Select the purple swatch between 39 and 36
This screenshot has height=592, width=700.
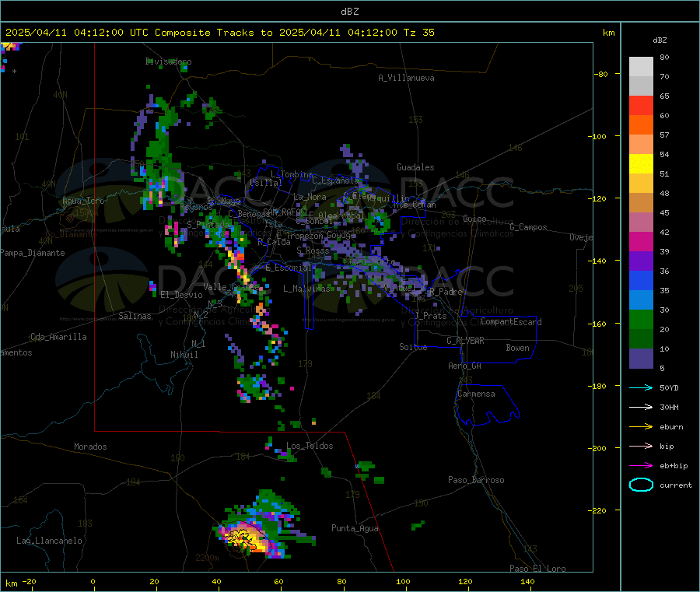641,261
